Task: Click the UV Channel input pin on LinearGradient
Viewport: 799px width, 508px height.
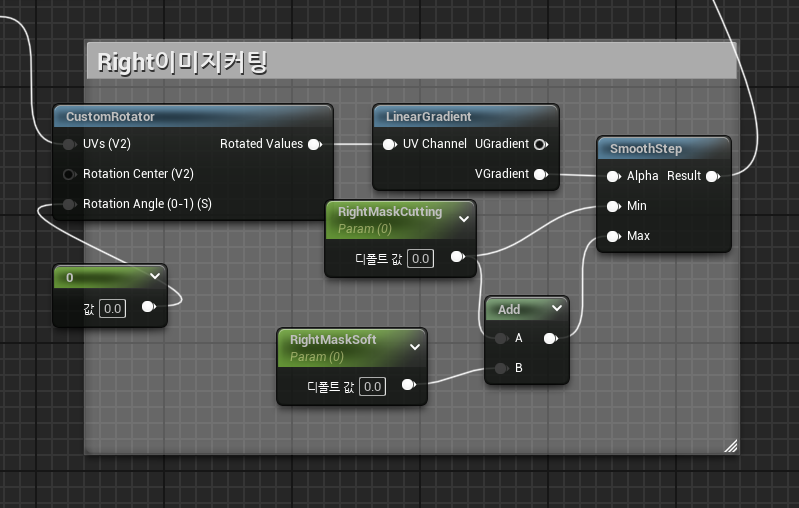Action: 390,144
